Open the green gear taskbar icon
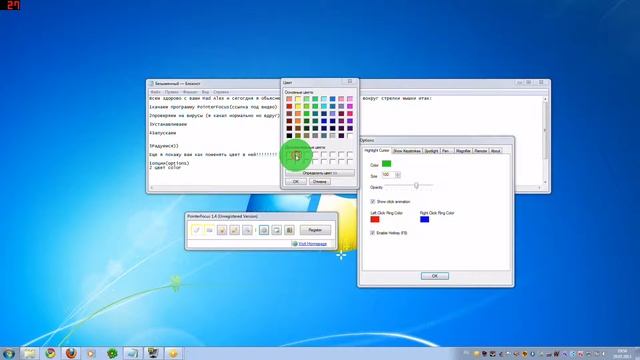This screenshot has height=360, width=640. coord(112,353)
